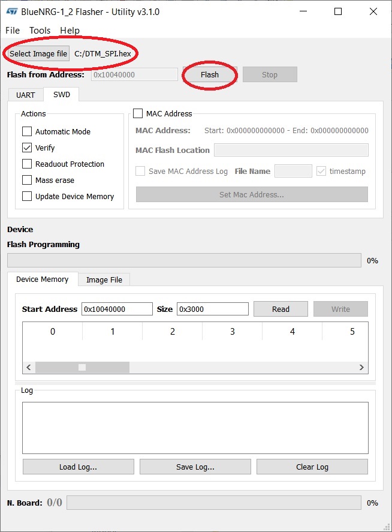
Task: Open the Help menu
Action: (x=70, y=31)
